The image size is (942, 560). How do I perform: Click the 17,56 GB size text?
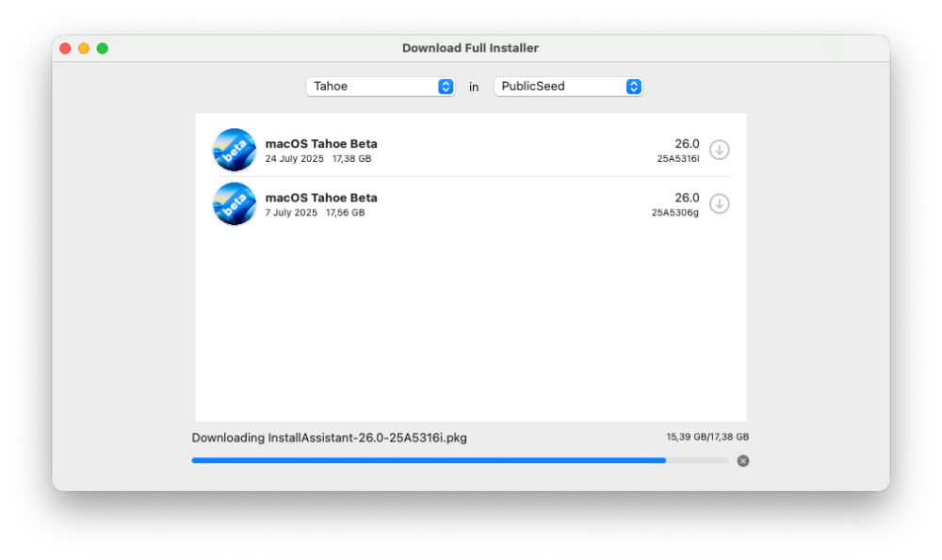click(346, 213)
